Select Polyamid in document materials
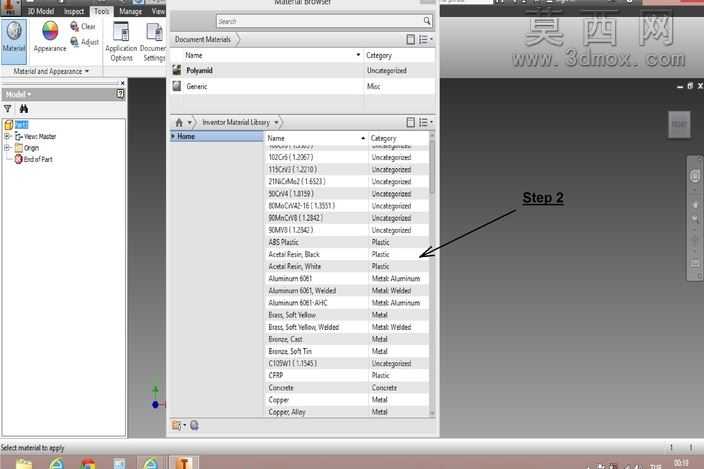This screenshot has height=469, width=704. (303, 70)
